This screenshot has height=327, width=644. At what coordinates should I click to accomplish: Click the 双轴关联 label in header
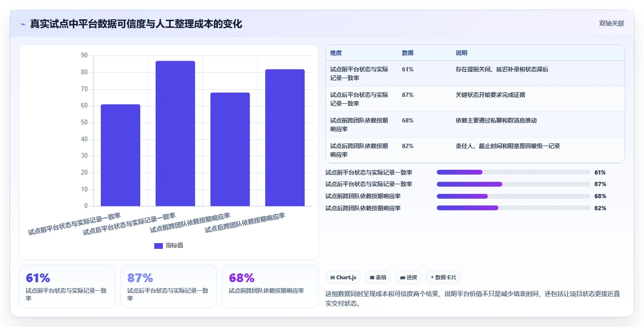click(612, 23)
